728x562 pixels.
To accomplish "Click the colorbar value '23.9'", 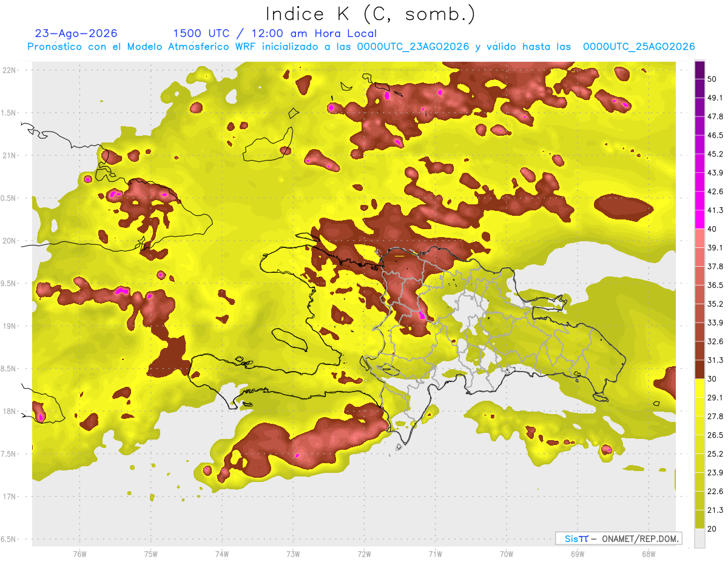I will pos(715,473).
